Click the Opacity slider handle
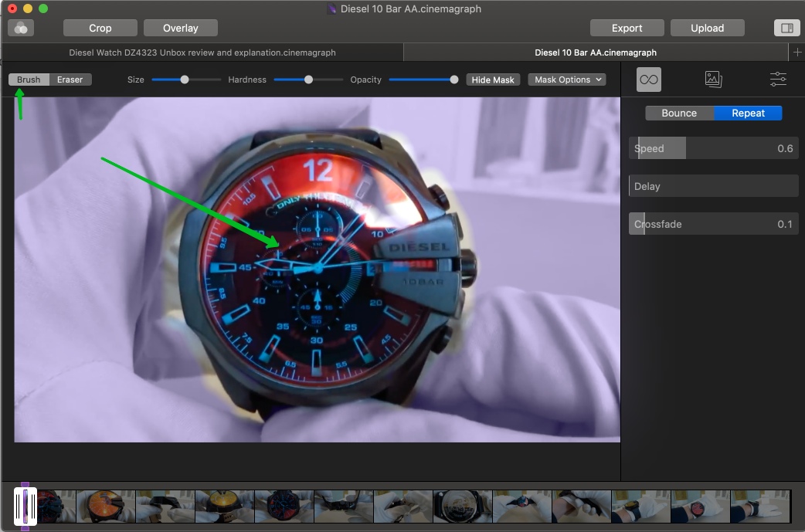 (x=453, y=80)
